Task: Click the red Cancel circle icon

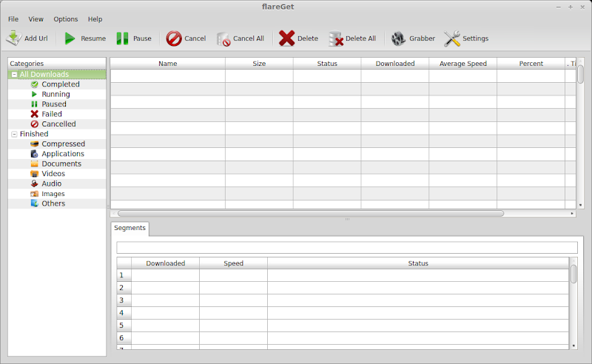Action: (174, 38)
